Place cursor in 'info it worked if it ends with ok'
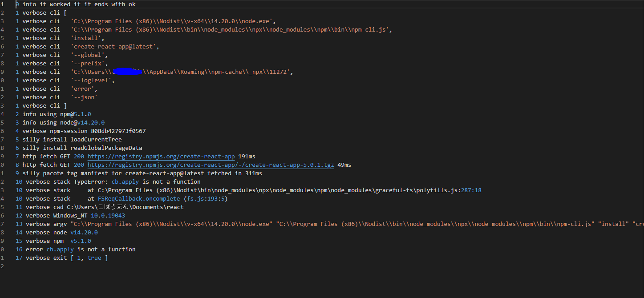Viewport: 644px width, 298px height. click(79, 4)
